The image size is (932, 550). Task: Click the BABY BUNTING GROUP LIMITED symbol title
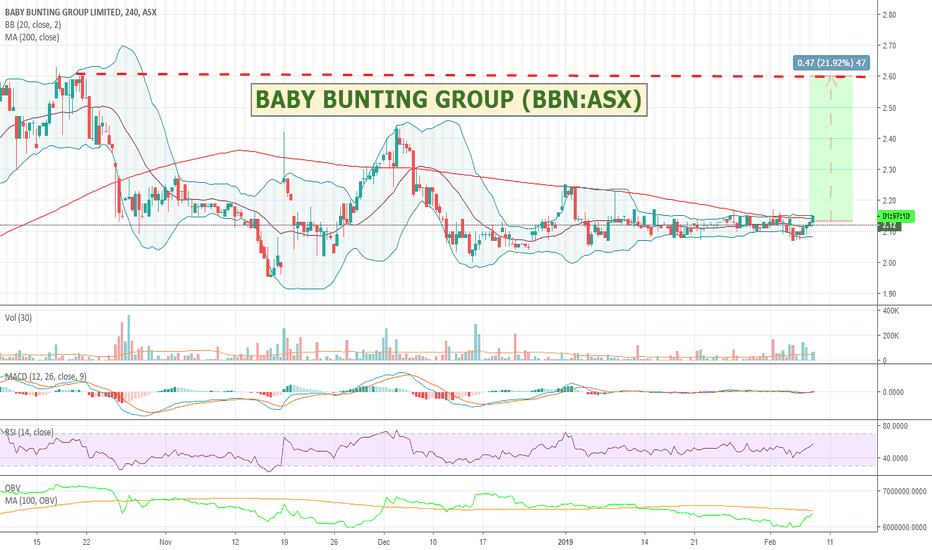pos(81,12)
